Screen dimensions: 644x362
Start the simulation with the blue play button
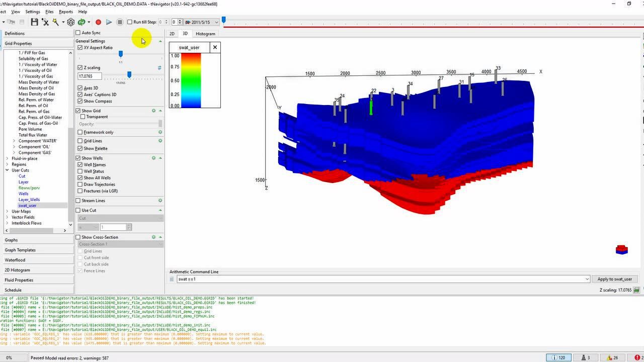109,22
